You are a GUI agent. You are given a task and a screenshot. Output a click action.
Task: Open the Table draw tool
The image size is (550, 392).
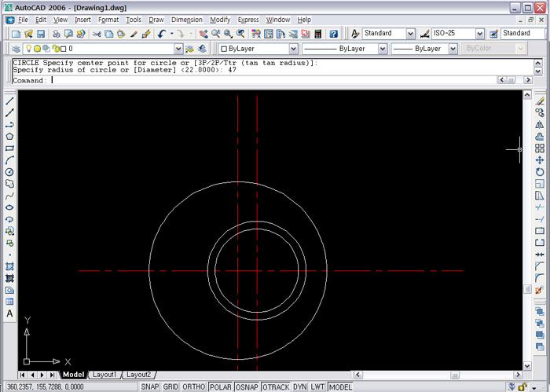[x=9, y=302]
